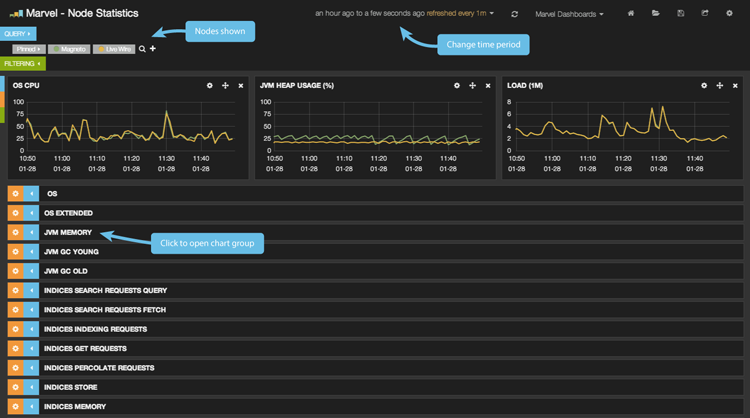Open OS CPU panel settings gear

[x=210, y=86]
